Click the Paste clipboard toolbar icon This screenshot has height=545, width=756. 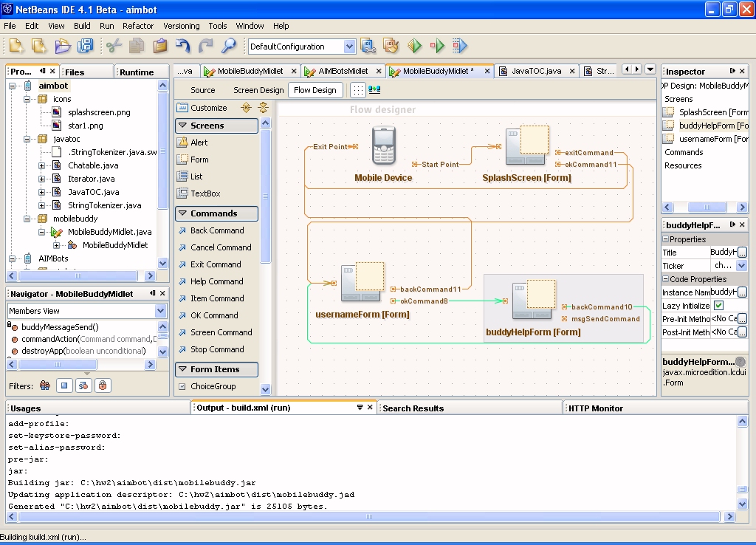(x=159, y=46)
